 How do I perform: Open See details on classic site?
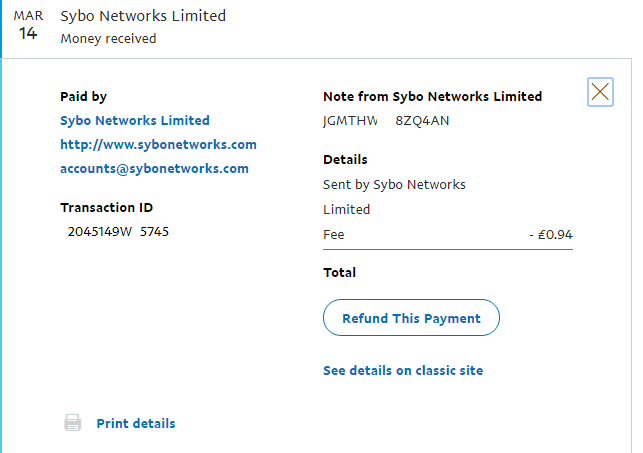tap(403, 370)
